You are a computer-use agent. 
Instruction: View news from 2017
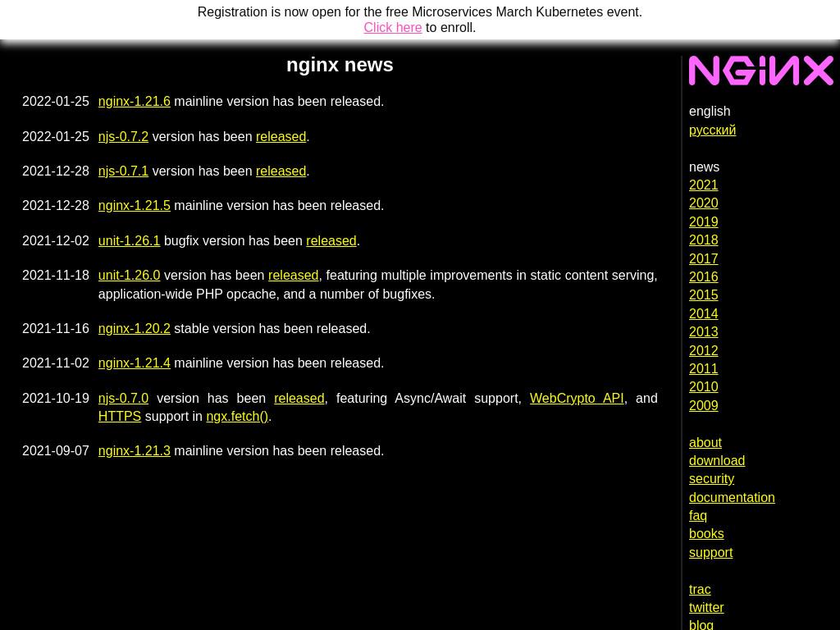point(703,258)
